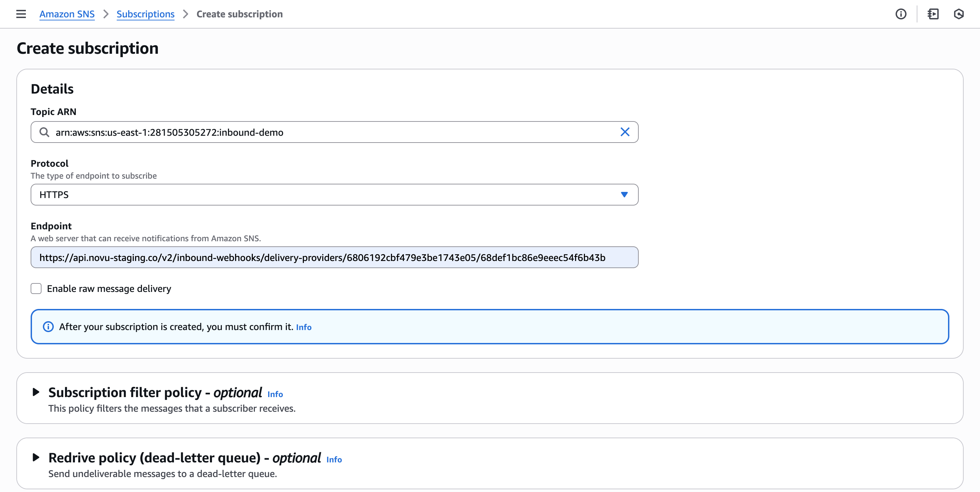Image resolution: width=980 pixels, height=492 pixels.
Task: Open the HTTPS protocol dropdown
Action: pyautogui.click(x=334, y=194)
